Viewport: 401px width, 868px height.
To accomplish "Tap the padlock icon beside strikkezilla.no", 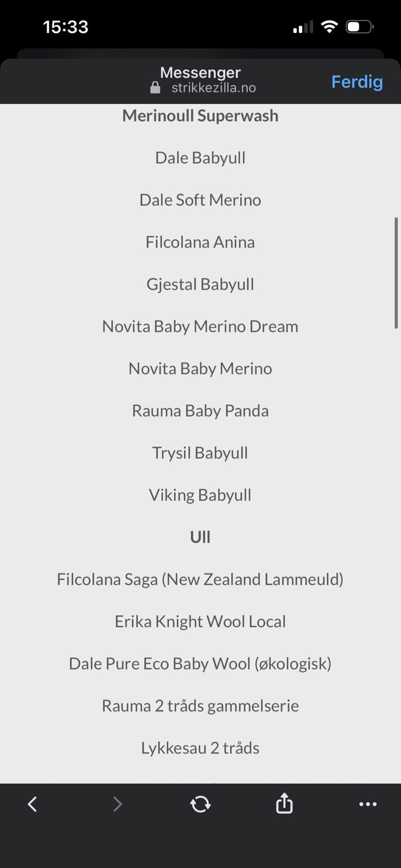I will [x=155, y=88].
